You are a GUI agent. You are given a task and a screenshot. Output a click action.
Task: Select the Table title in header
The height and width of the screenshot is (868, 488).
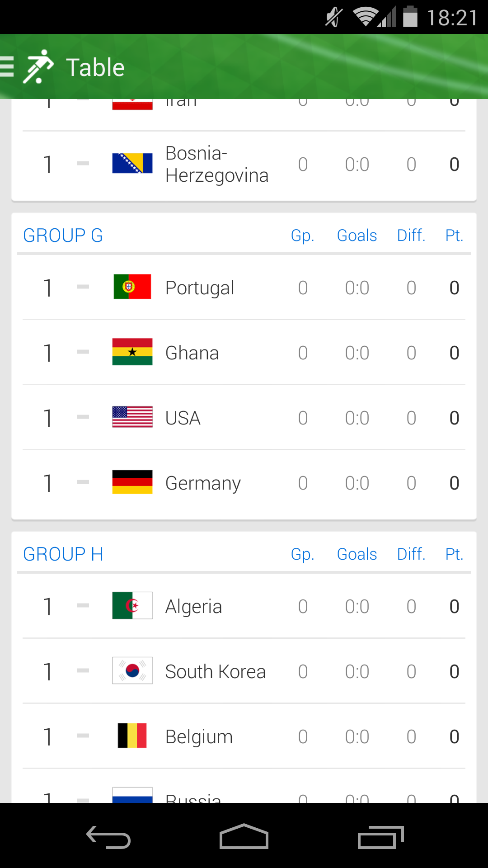tap(95, 68)
